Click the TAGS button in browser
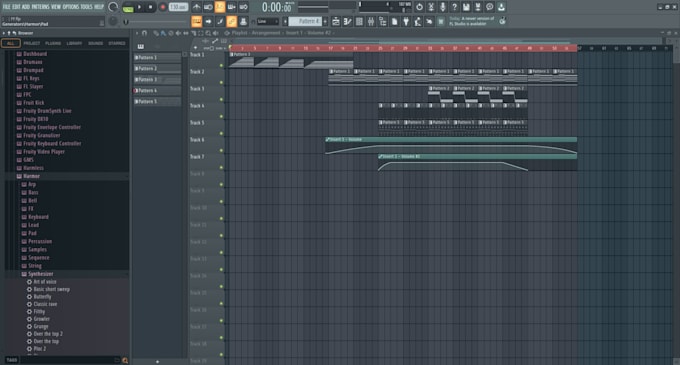 (12, 360)
